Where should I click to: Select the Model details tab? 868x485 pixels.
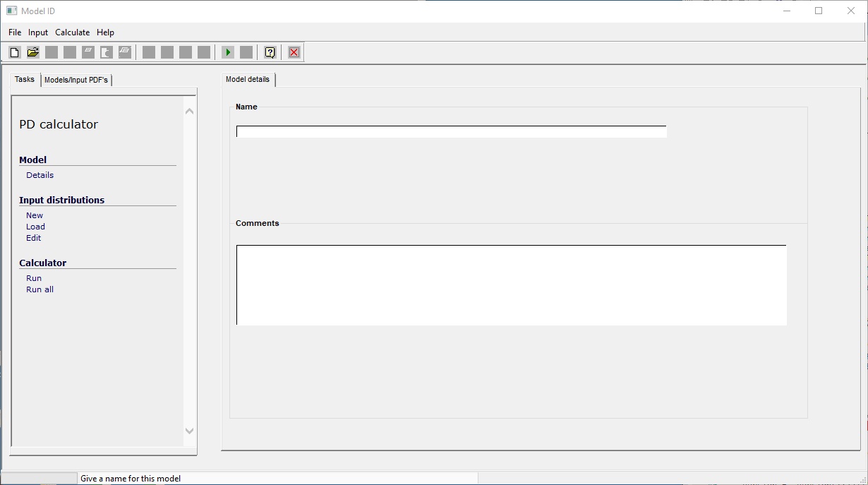(248, 79)
